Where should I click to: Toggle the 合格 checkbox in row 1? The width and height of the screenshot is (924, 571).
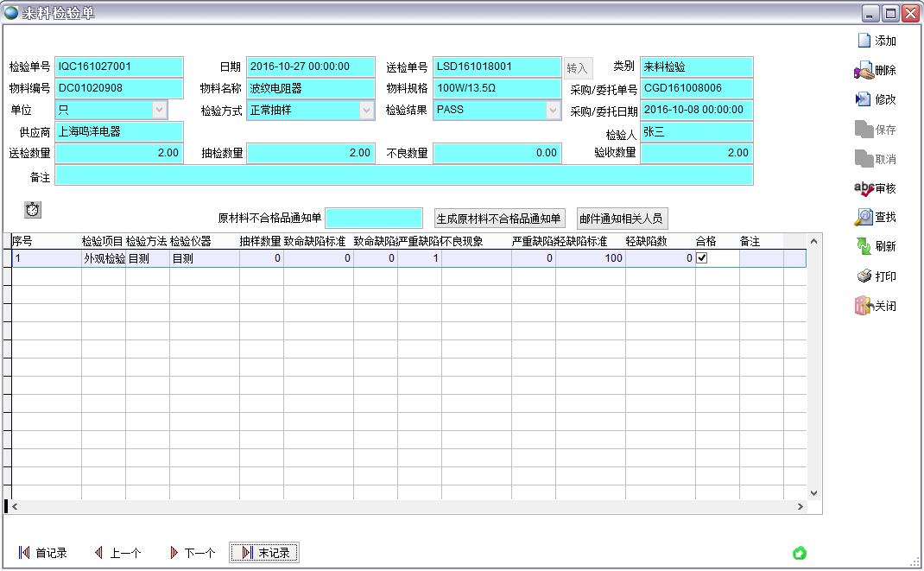click(702, 257)
